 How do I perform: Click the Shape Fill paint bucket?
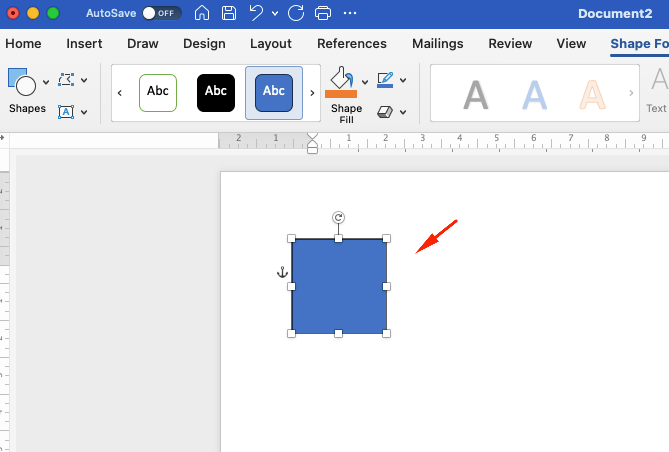[341, 77]
